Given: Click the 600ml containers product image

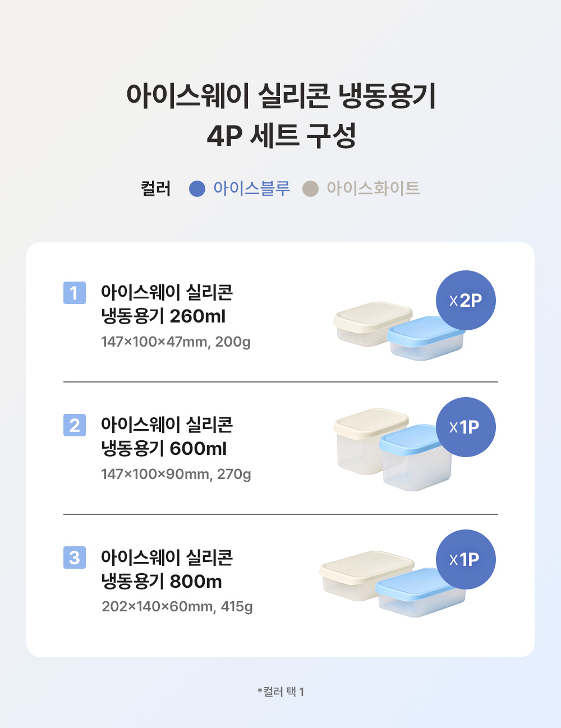Looking at the screenshot, I should tap(393, 449).
